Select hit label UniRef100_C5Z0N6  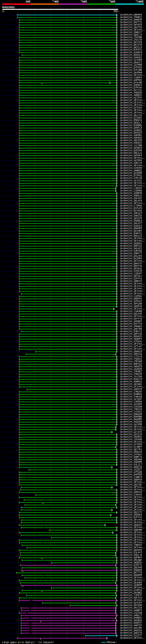(131, 37)
